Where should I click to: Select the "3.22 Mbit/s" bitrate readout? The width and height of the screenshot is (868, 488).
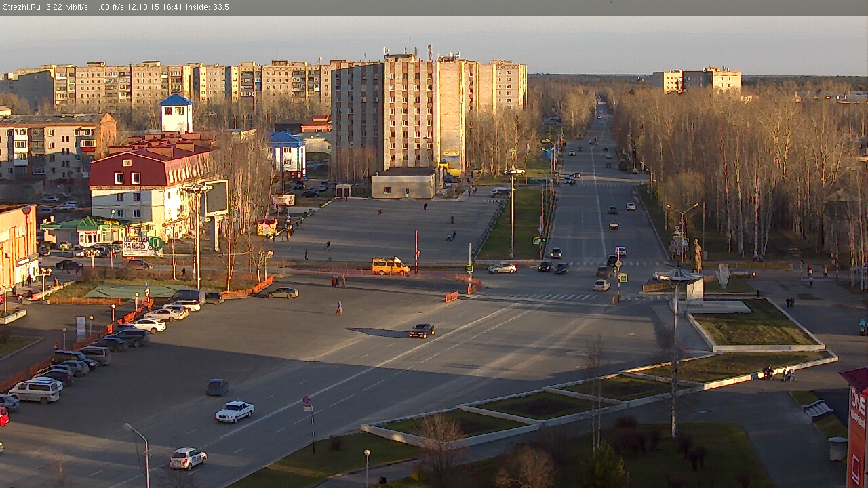point(67,7)
